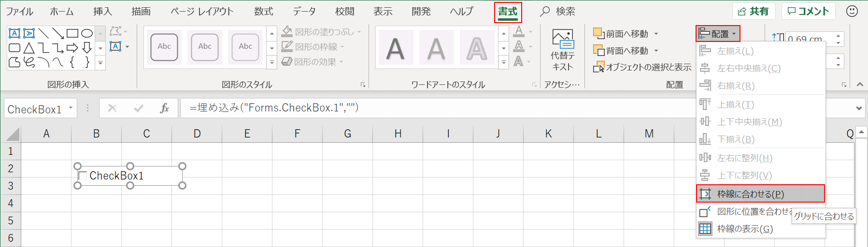The height and width of the screenshot is (247, 868).
Task: Pick the elbow arrow connector shape
Action: point(58,48)
